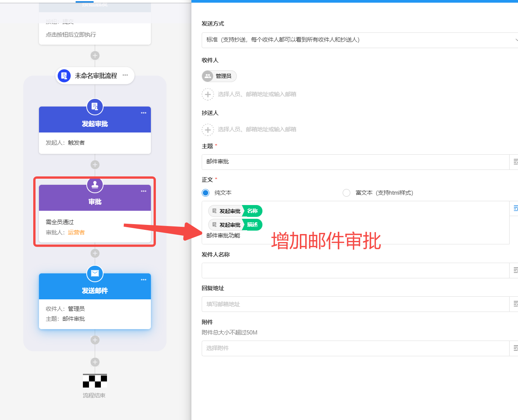Click the green 名称 field tag
518x420 pixels.
[253, 211]
